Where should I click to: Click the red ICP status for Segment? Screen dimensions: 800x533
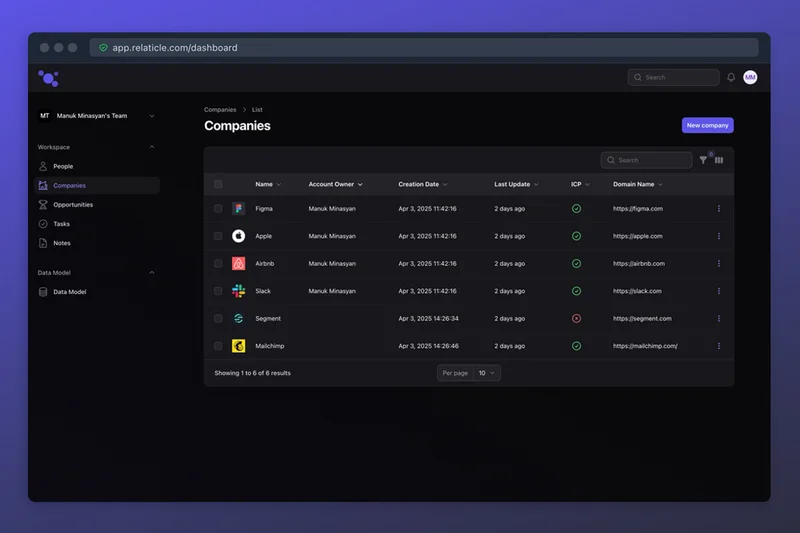click(576, 318)
